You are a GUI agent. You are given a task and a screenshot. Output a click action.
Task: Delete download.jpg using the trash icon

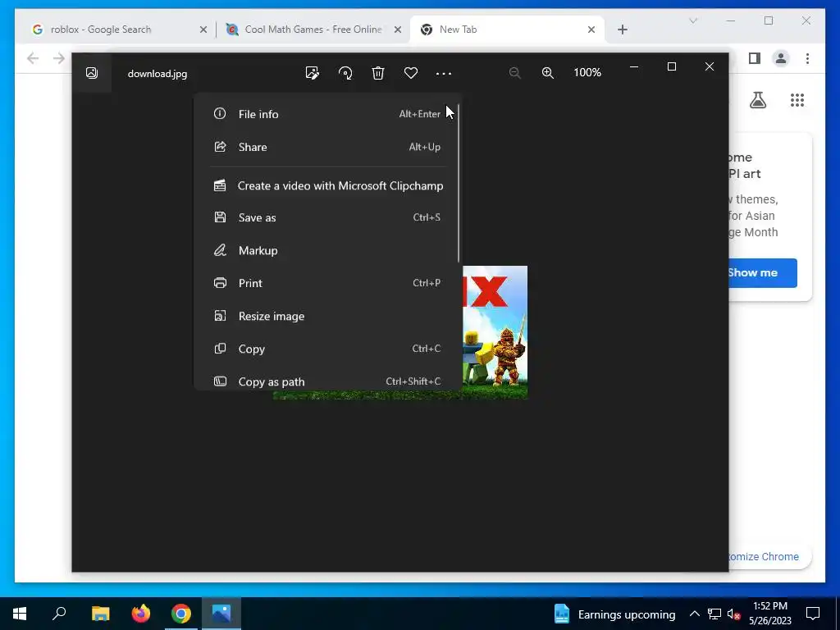tap(378, 73)
